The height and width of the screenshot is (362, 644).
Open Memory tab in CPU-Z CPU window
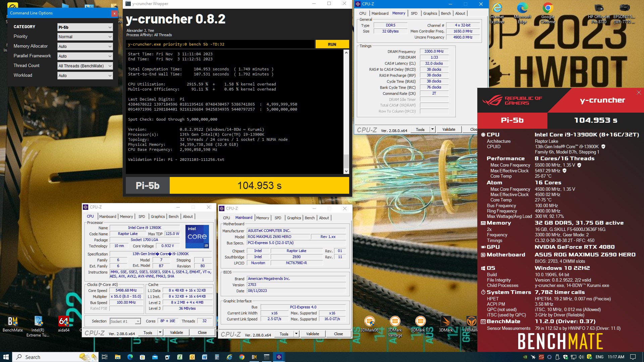(x=126, y=217)
